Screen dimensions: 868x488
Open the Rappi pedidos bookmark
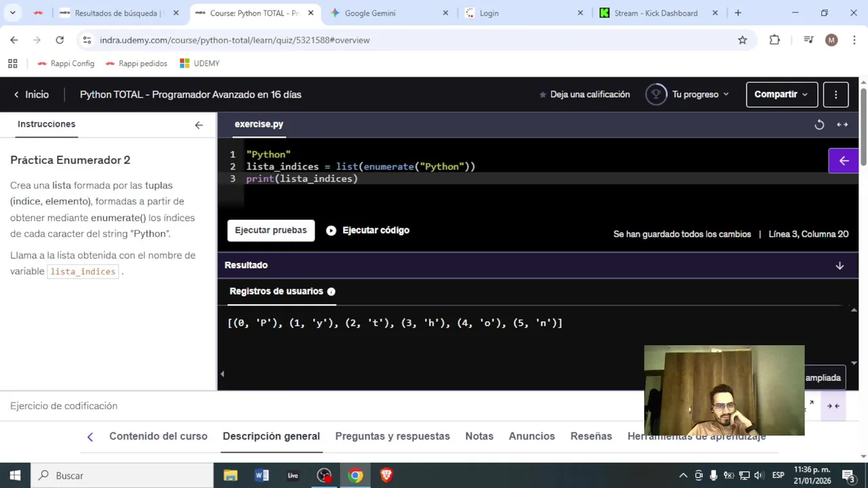click(x=136, y=64)
